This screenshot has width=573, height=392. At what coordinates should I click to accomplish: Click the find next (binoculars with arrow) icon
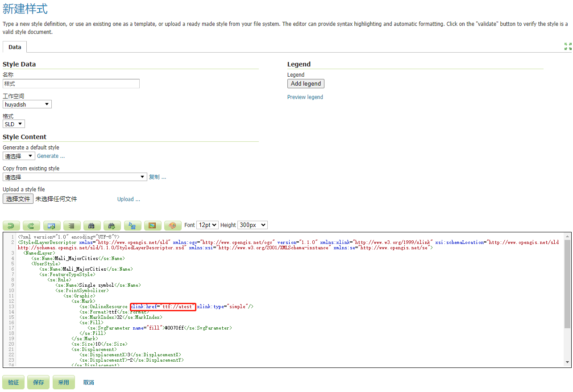click(x=112, y=226)
